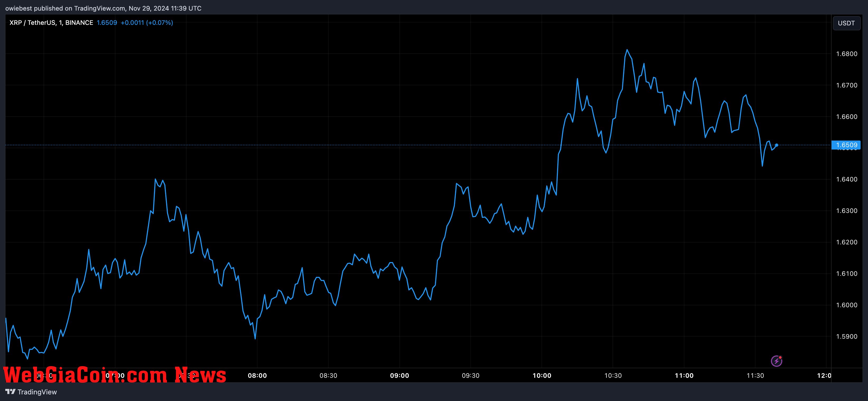The height and width of the screenshot is (401, 868).
Task: Click the purple lightning bolt replay icon
Action: [x=777, y=361]
